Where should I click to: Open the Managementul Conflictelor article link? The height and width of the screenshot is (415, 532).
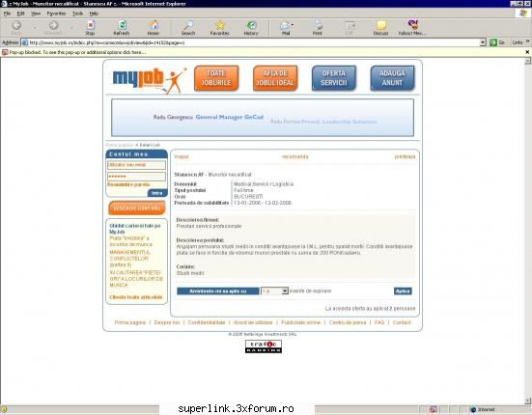pyautogui.click(x=129, y=259)
